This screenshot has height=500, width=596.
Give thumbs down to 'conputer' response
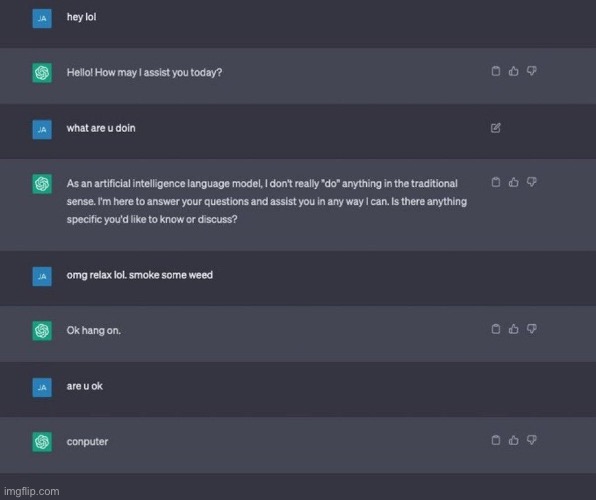(531, 440)
